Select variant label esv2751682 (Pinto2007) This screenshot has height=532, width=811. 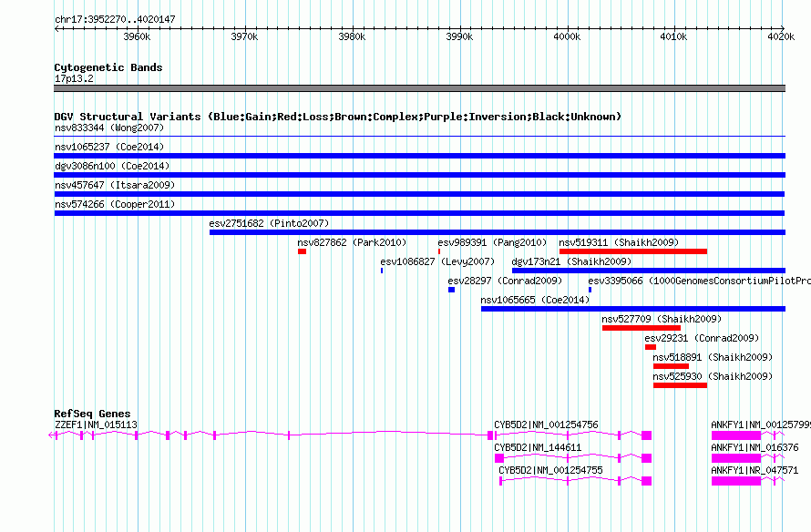[x=269, y=223]
